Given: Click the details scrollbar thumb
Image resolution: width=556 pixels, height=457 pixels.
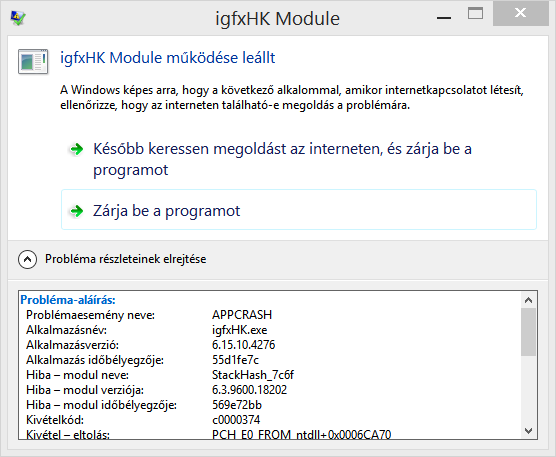Looking at the screenshot, I should click(x=528, y=332).
